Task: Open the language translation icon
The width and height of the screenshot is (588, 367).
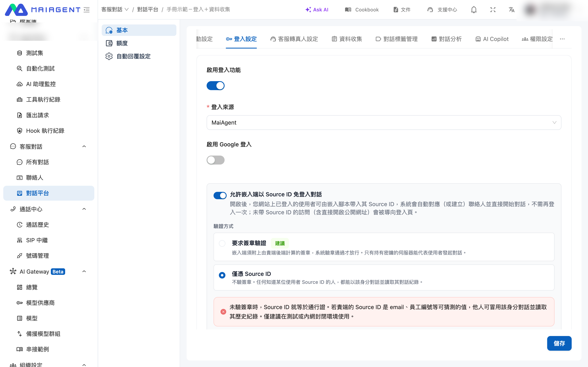Action: 511,10
